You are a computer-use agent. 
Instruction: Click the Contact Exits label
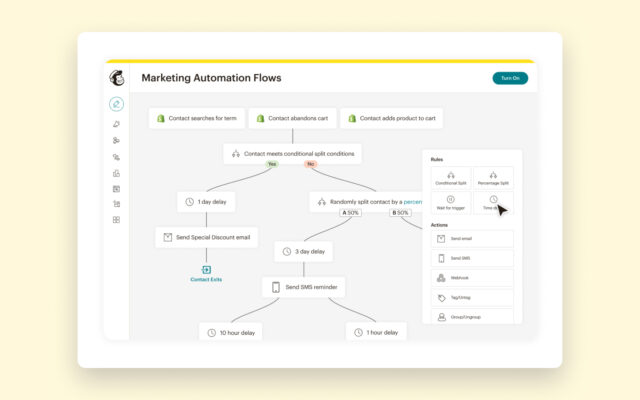pyautogui.click(x=206, y=280)
